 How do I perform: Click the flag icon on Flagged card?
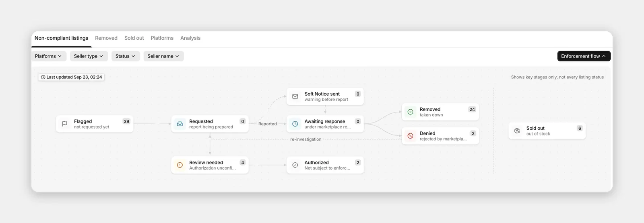click(x=64, y=124)
